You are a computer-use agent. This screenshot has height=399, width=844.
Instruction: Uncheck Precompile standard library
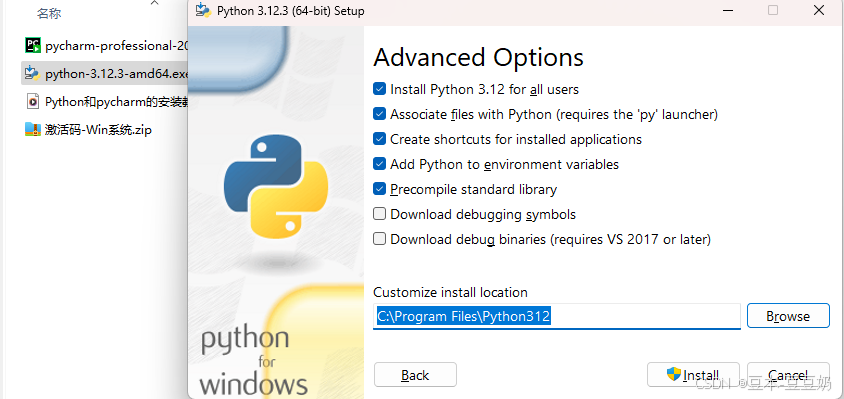coord(379,189)
